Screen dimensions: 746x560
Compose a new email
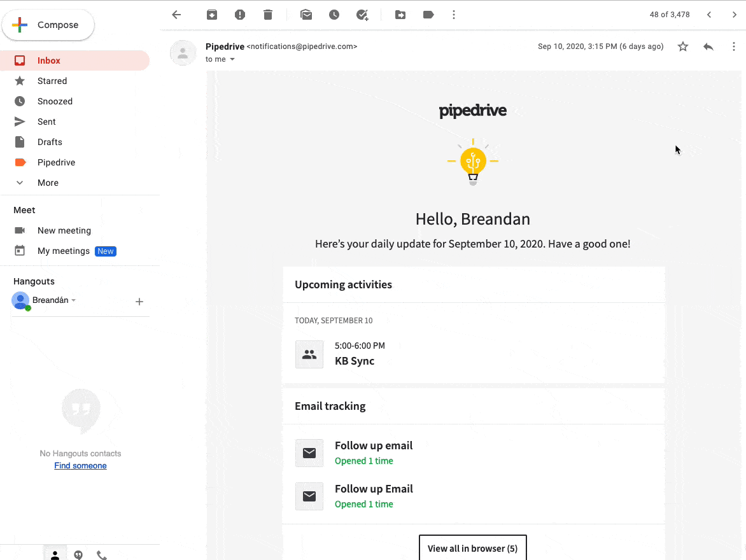[48, 25]
